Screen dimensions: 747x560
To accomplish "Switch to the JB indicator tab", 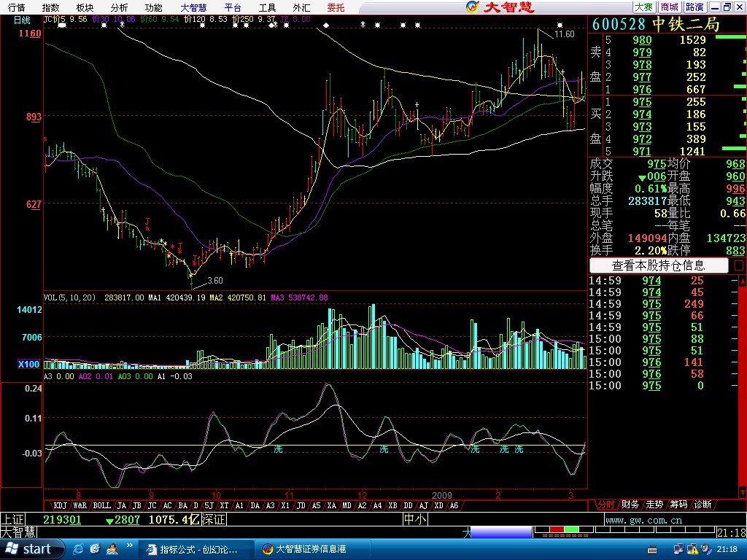I will tap(136, 505).
